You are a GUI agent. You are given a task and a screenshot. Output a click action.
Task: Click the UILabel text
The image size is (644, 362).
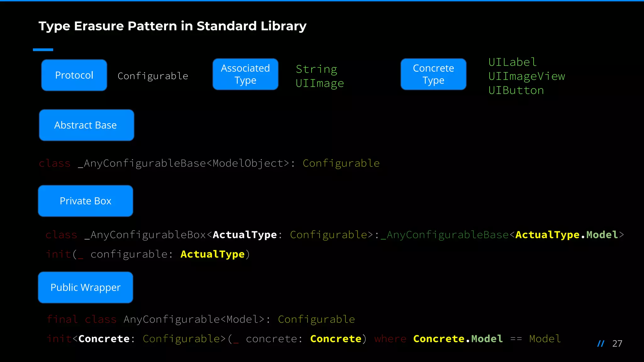[513, 62]
